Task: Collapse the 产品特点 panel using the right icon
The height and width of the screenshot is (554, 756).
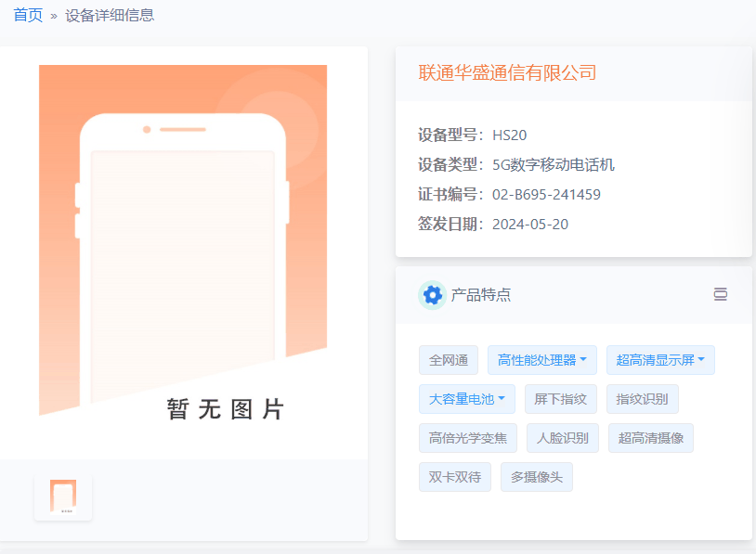Action: 720,294
